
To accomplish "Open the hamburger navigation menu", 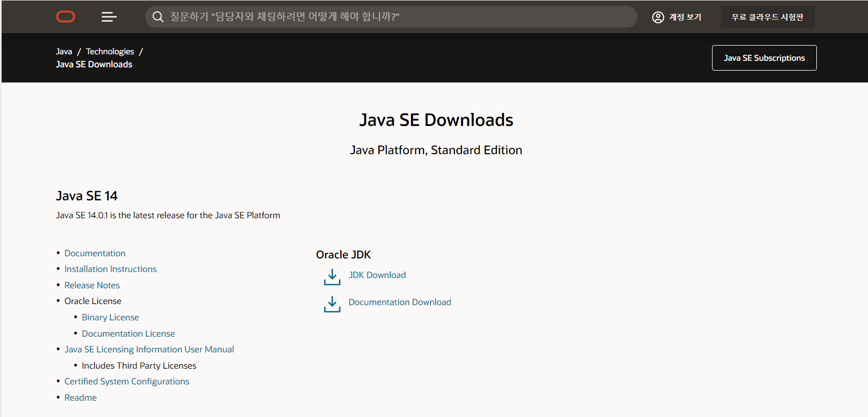I will [109, 17].
